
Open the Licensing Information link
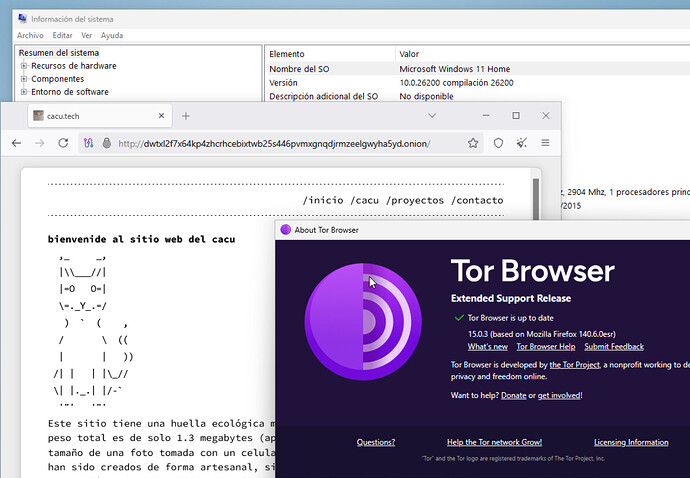coord(631,442)
